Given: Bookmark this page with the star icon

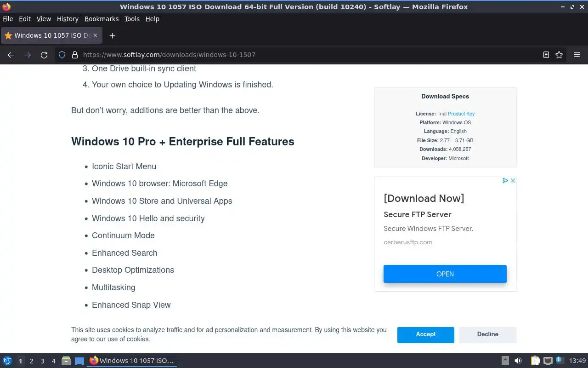Looking at the screenshot, I should pyautogui.click(x=559, y=55).
